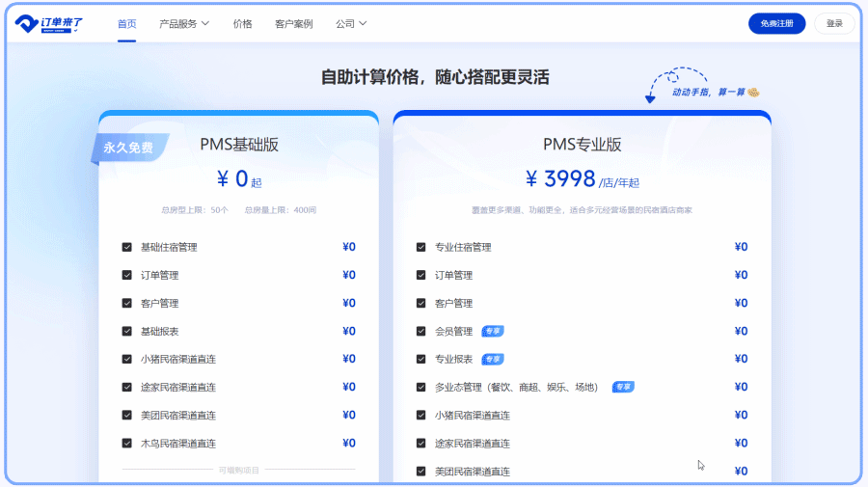Click the 覆盖更多渠道 description text
Image resolution: width=868 pixels, height=487 pixels.
pos(582,210)
